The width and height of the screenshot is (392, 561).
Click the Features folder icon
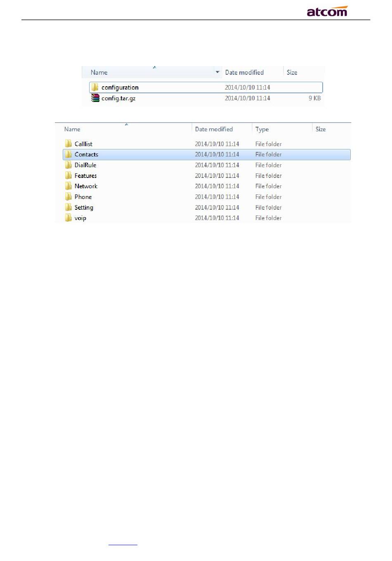[68, 175]
